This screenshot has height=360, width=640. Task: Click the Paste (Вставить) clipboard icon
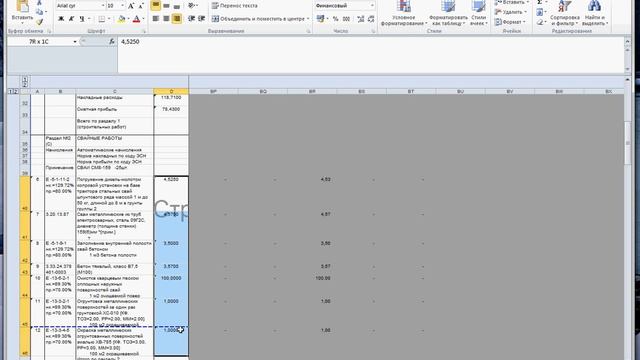[x=22, y=7]
